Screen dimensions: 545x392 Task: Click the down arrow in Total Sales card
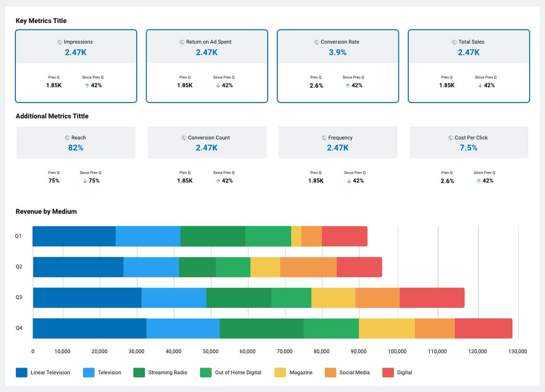pyautogui.click(x=480, y=85)
